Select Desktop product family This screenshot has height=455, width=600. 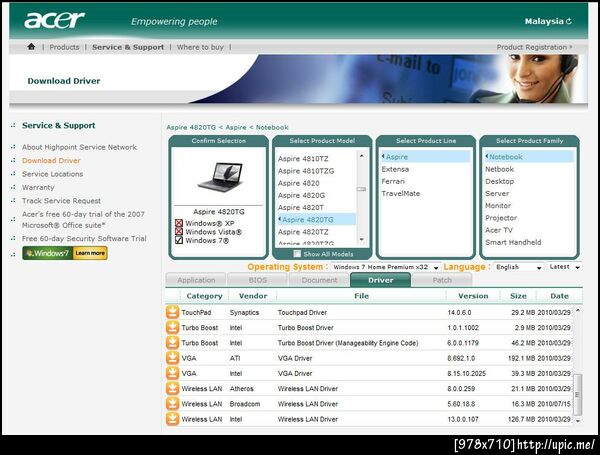click(x=500, y=181)
